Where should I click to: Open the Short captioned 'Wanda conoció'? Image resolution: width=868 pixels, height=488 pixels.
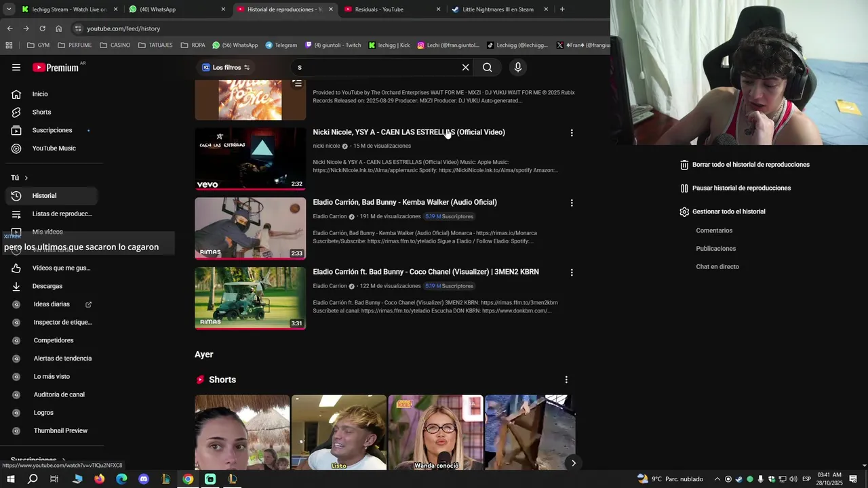(435, 432)
